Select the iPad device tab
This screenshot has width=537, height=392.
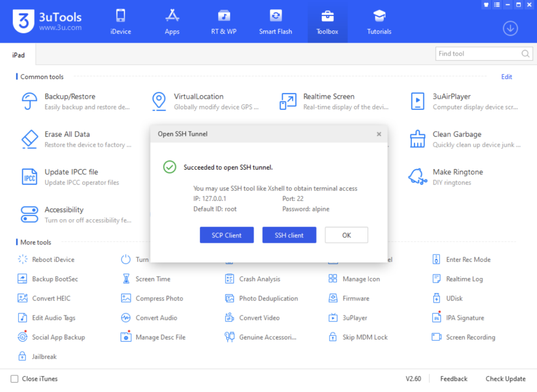pyautogui.click(x=18, y=55)
